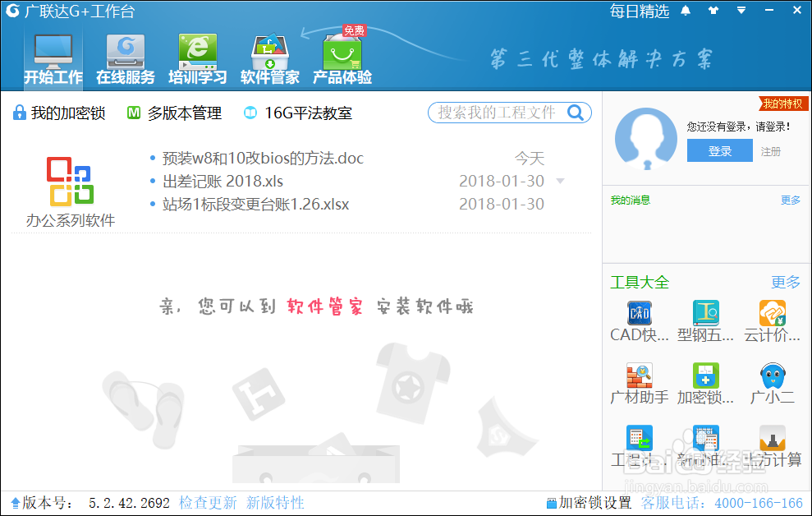Viewport: 812px width, 516px height.
Task: Open the CAD快速看图 tool icon
Action: coord(639,313)
